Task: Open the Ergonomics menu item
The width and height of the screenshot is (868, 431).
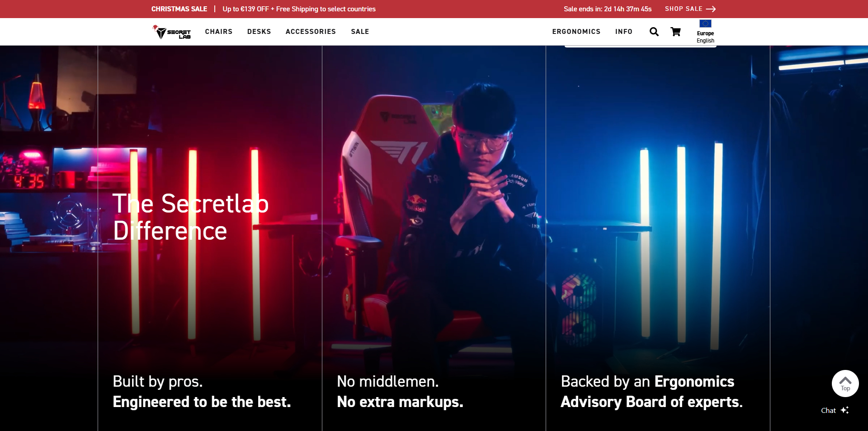Action: click(x=576, y=32)
